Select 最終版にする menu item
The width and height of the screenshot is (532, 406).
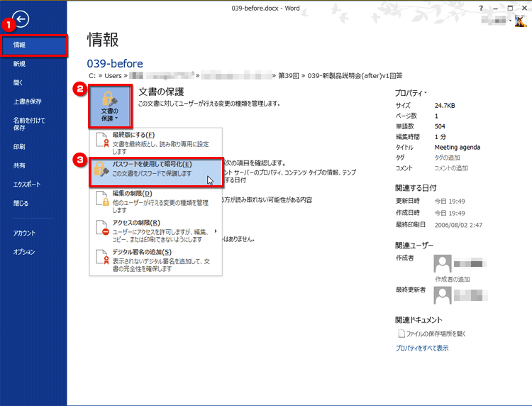click(x=156, y=143)
